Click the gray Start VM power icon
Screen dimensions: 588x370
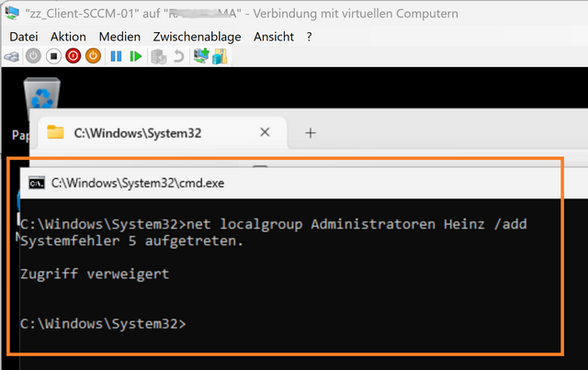[33, 56]
